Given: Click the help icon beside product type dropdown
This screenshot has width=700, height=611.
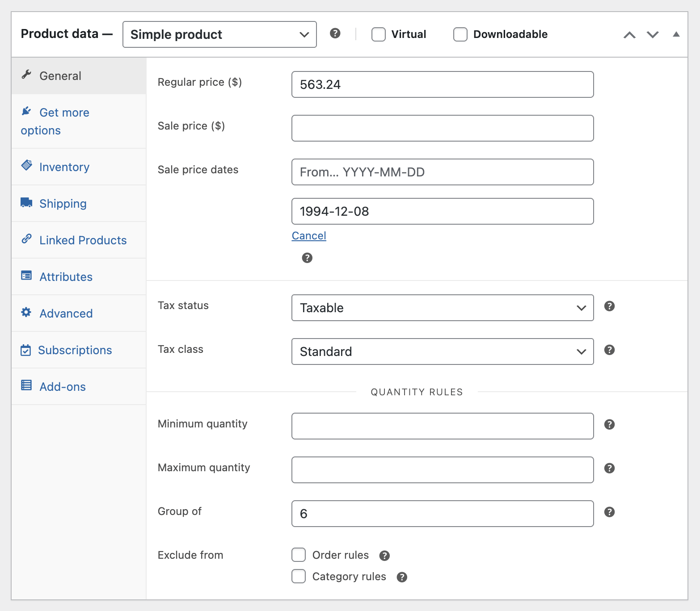Looking at the screenshot, I should pyautogui.click(x=335, y=33).
